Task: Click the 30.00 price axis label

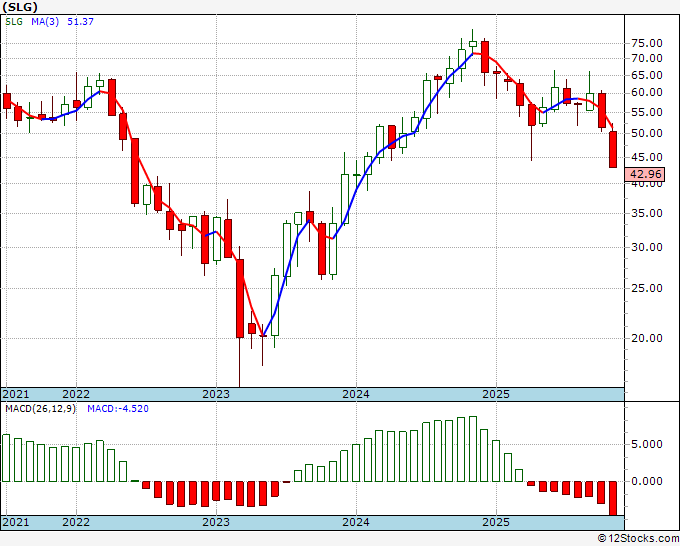Action: click(647, 248)
